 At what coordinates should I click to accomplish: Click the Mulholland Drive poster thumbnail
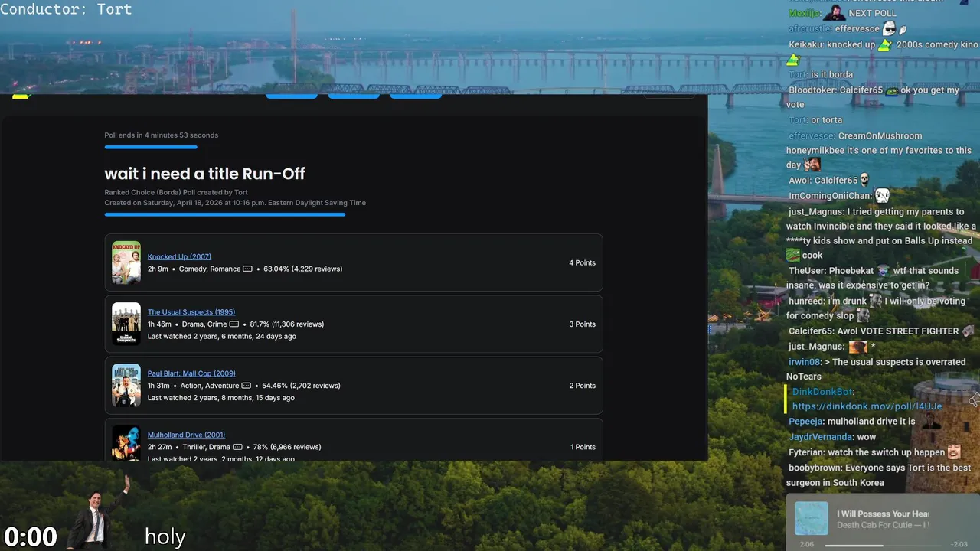tap(126, 443)
